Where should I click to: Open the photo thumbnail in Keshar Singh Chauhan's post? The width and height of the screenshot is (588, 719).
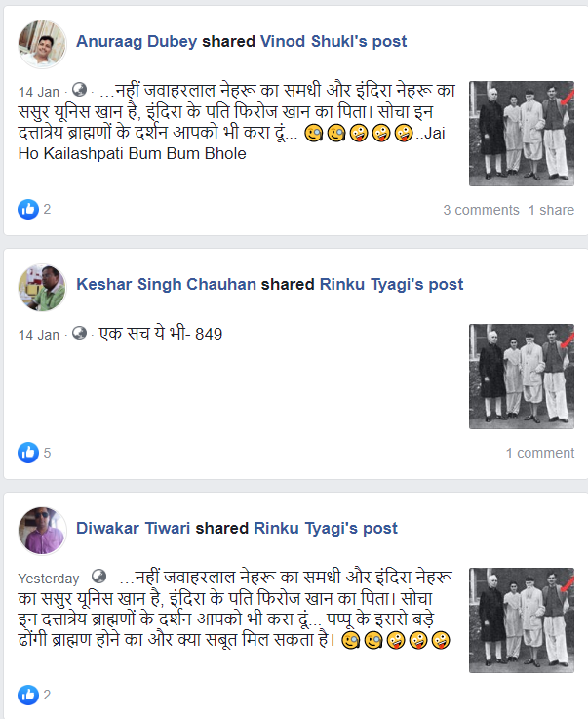(522, 377)
